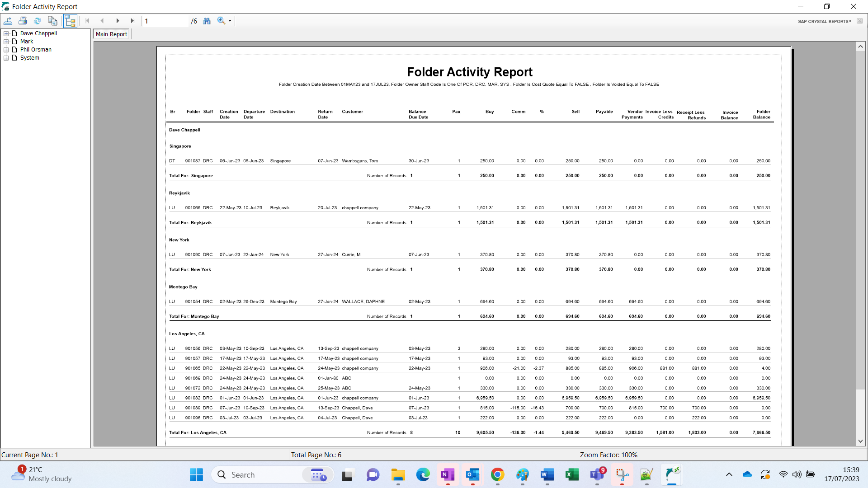The height and width of the screenshot is (488, 868).
Task: Click customer Currie, M in New York row
Action: click(351, 255)
